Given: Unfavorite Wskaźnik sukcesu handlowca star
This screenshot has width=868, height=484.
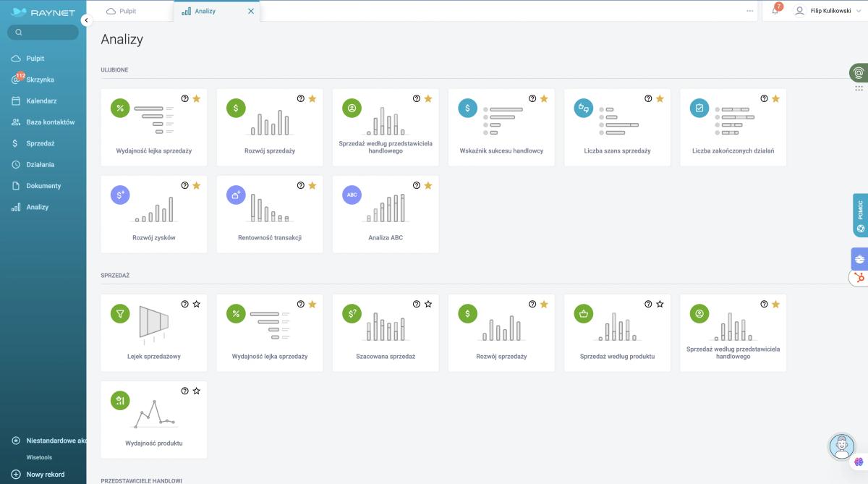Looking at the screenshot, I should 544,98.
